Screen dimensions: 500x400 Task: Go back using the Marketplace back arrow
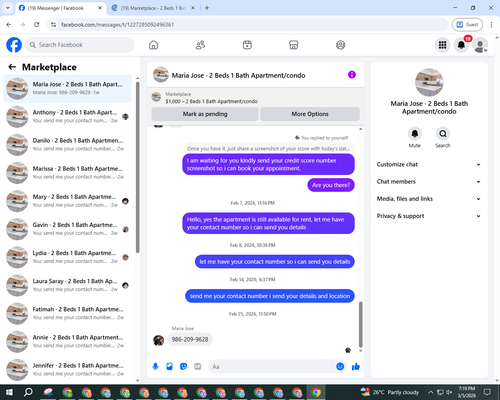point(12,67)
